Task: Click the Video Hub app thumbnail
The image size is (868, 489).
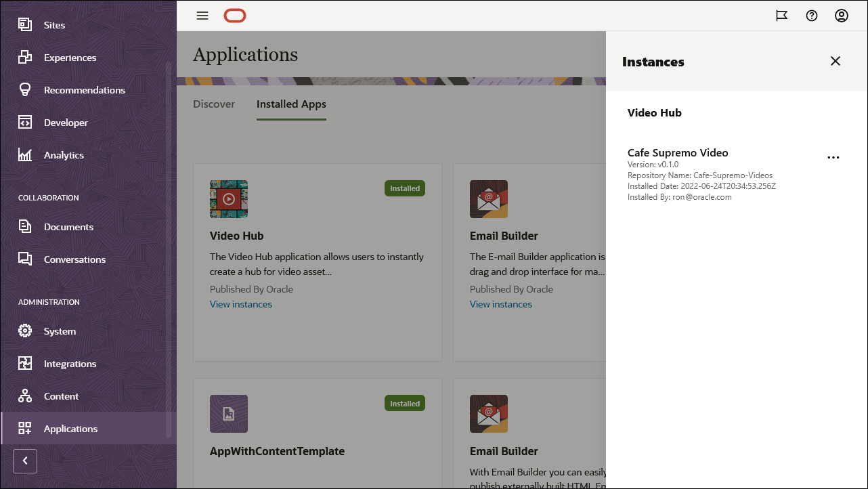Action: [x=228, y=198]
